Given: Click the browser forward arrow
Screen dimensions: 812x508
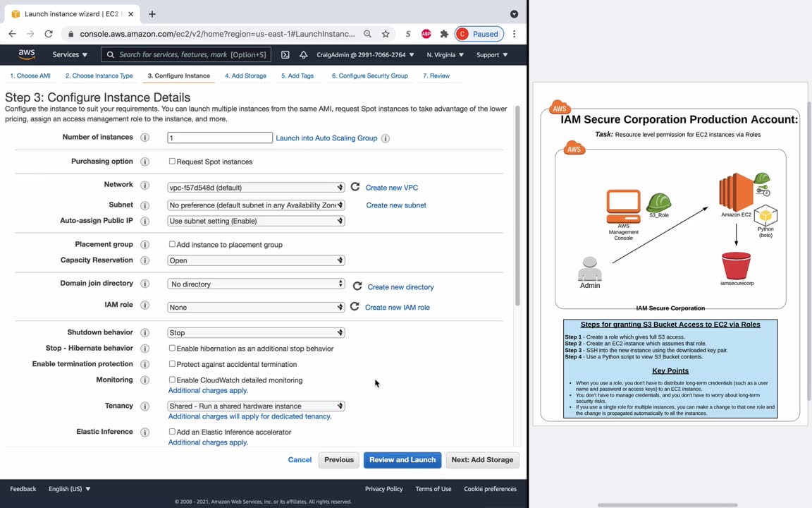Looking at the screenshot, I should click(x=30, y=34).
